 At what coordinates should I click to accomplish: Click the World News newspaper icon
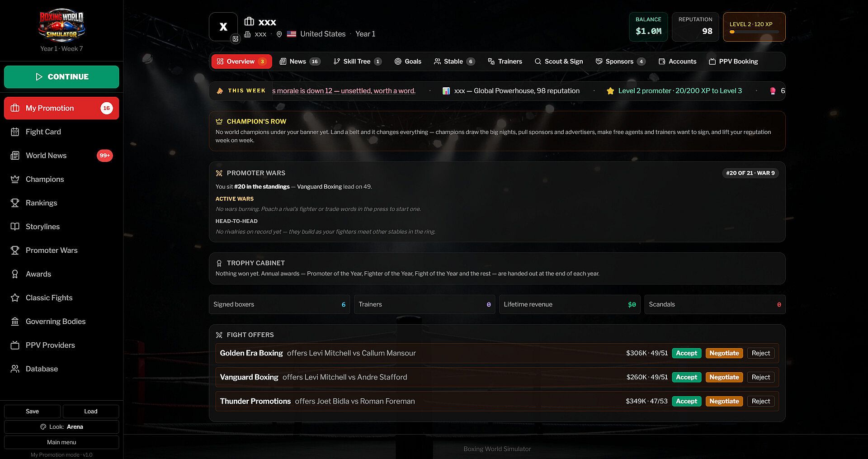click(x=15, y=156)
